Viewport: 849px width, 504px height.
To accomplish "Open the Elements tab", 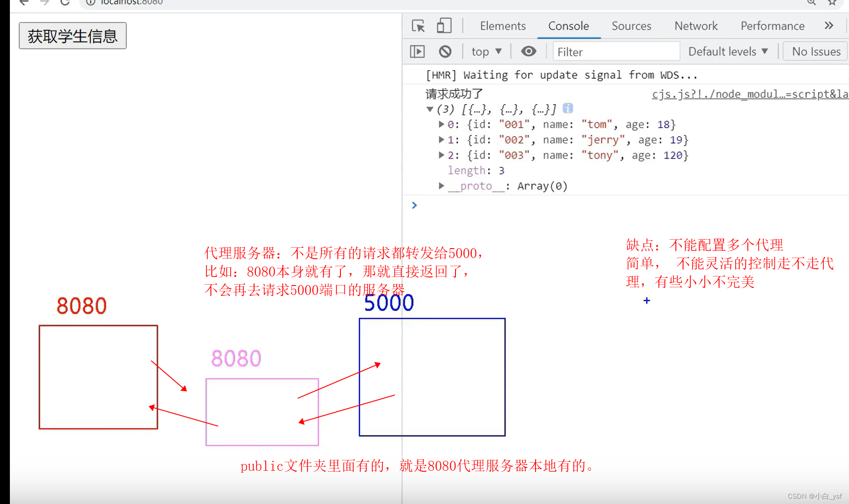I will tap(503, 26).
